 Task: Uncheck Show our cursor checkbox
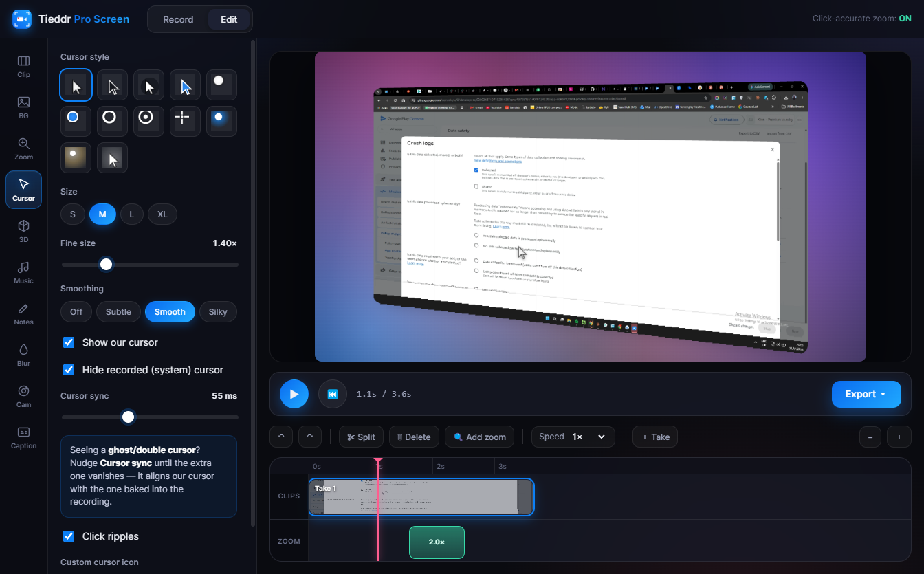(69, 342)
